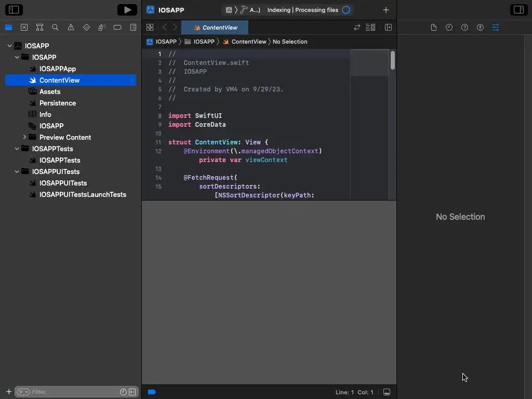Add editor on right

pyautogui.click(x=388, y=28)
